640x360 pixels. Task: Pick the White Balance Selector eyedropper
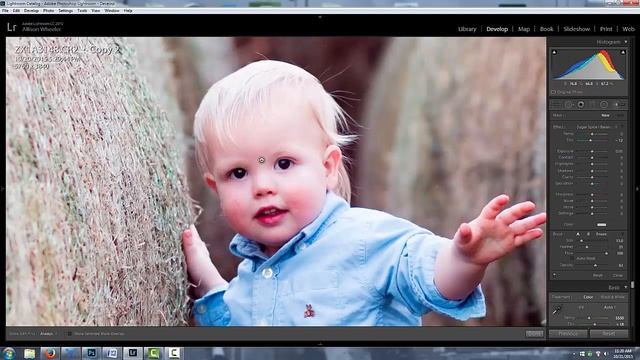tap(557, 310)
